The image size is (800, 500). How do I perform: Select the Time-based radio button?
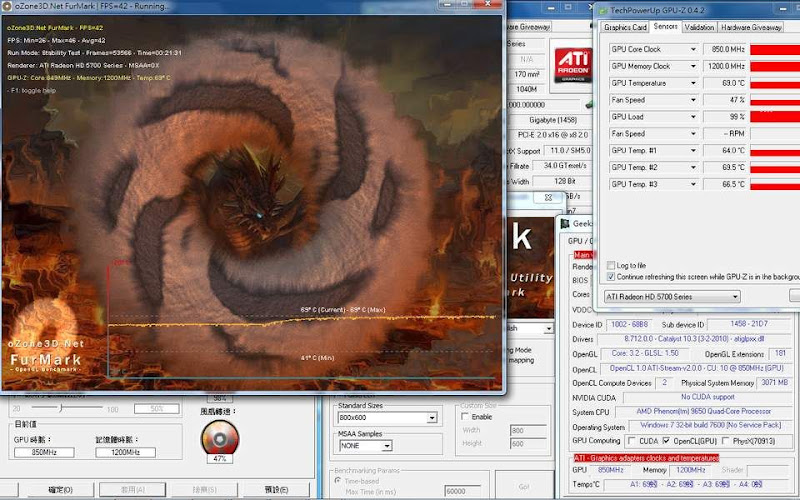338,481
